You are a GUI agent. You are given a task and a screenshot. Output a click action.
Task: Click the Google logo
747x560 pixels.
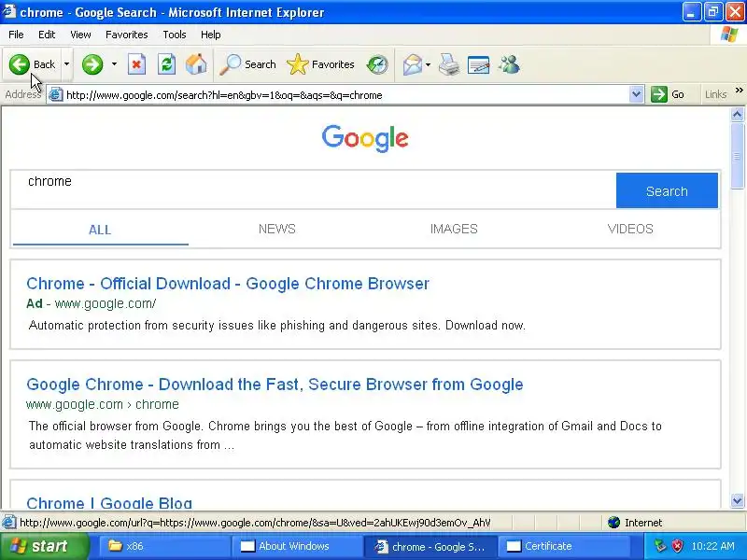click(x=365, y=138)
